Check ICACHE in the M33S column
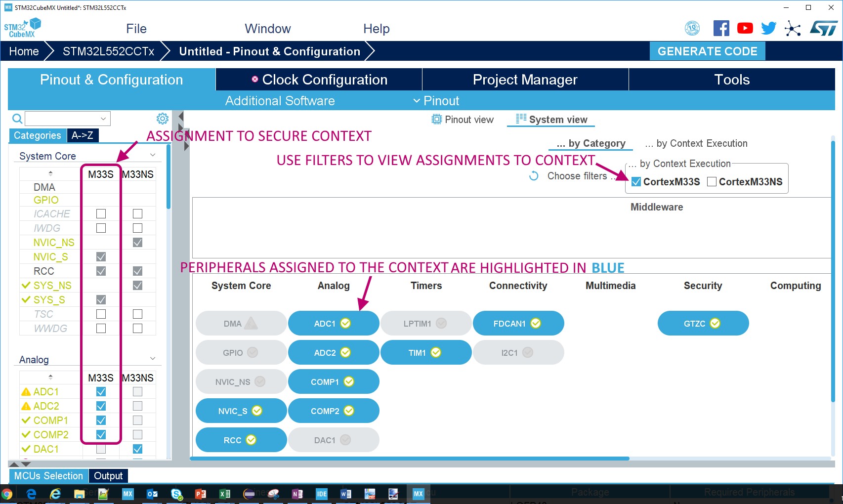843x504 pixels. (101, 213)
